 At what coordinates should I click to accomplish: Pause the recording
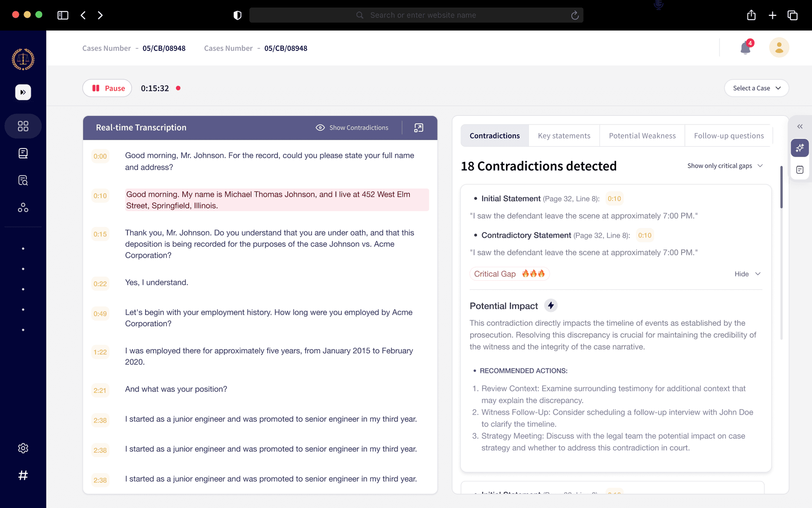107,88
